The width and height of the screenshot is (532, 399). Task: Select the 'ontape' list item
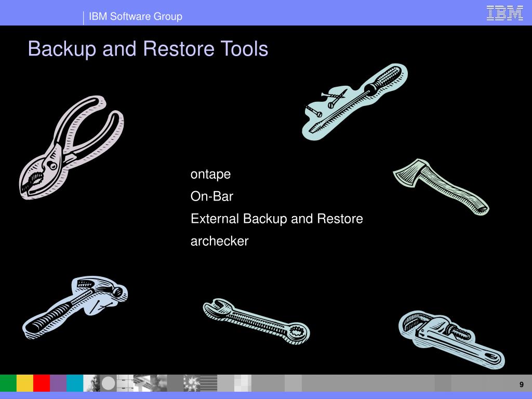pos(210,175)
